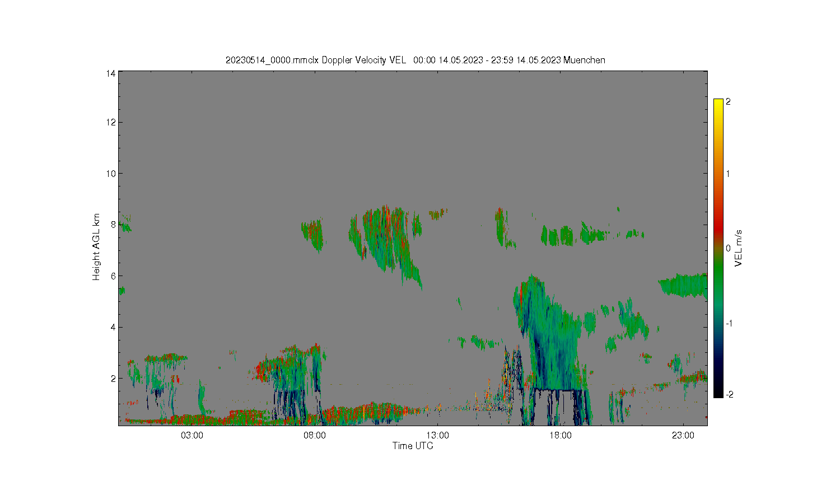The width and height of the screenshot is (840, 504).
Task: Click the height tick label 14
Action: (x=111, y=73)
